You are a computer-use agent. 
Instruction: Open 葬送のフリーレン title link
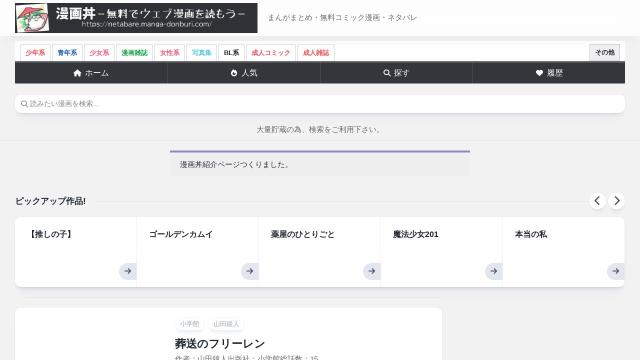[x=220, y=344]
